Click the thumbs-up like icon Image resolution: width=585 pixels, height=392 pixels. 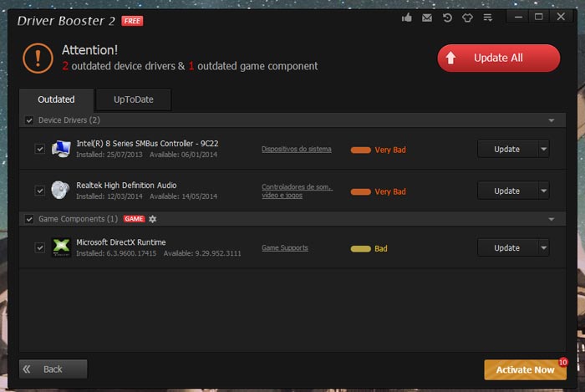pos(407,18)
